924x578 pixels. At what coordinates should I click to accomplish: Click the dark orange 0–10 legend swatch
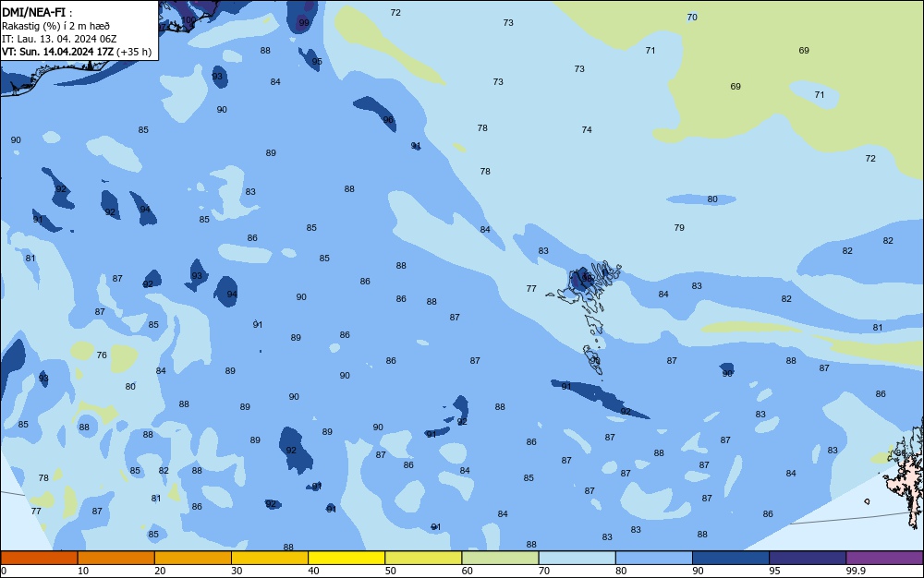[x=39, y=558]
